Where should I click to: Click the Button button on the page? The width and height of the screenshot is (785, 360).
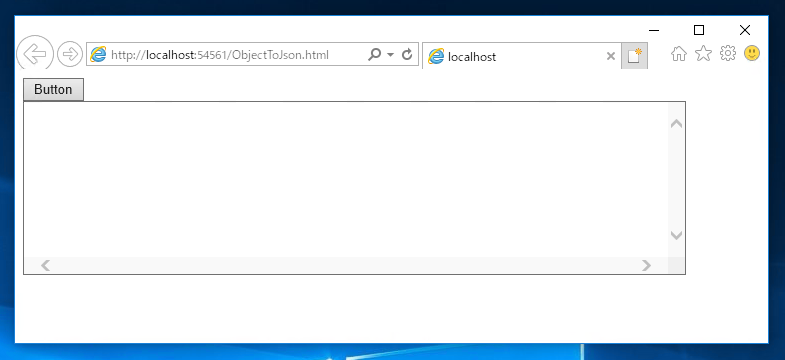tap(53, 90)
